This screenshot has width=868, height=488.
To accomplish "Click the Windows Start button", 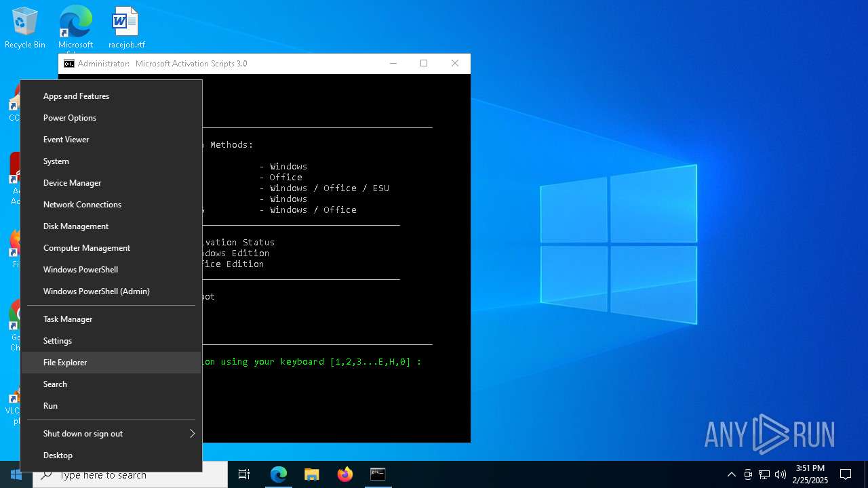I will 16,474.
